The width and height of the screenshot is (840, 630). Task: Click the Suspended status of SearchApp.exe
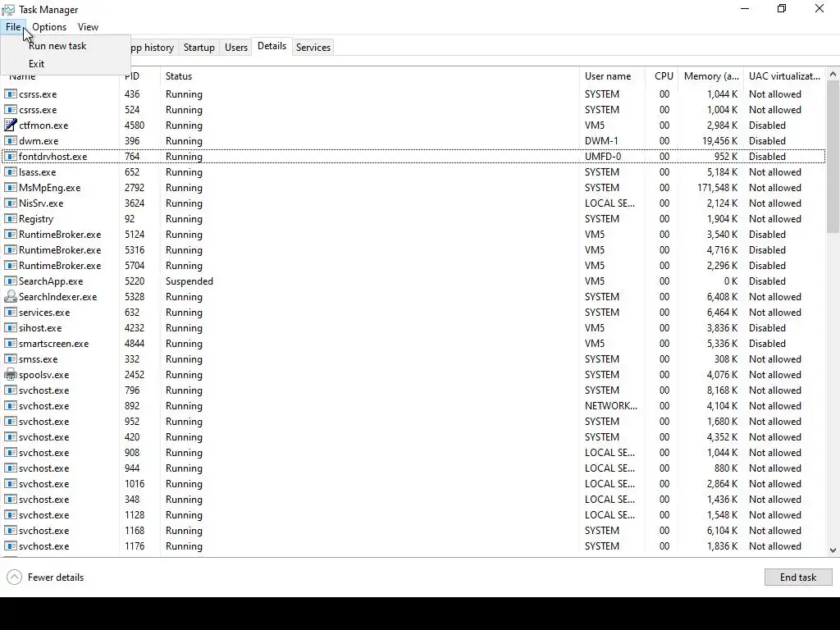click(x=189, y=281)
